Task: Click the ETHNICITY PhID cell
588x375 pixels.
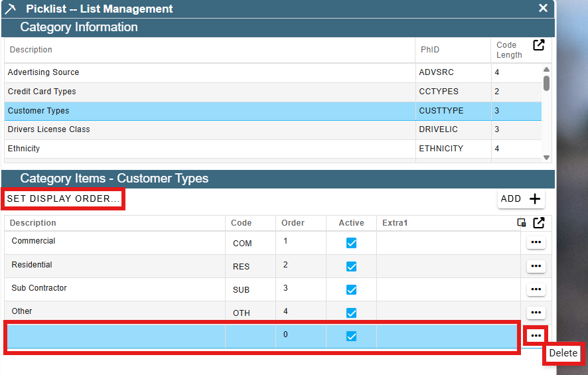Action: (453, 149)
